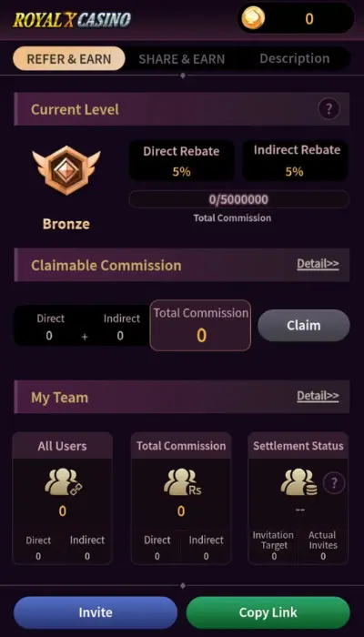Viewport: 364px width, 637px height.
Task: Open the Current Level help question mark
Action: pos(329,109)
